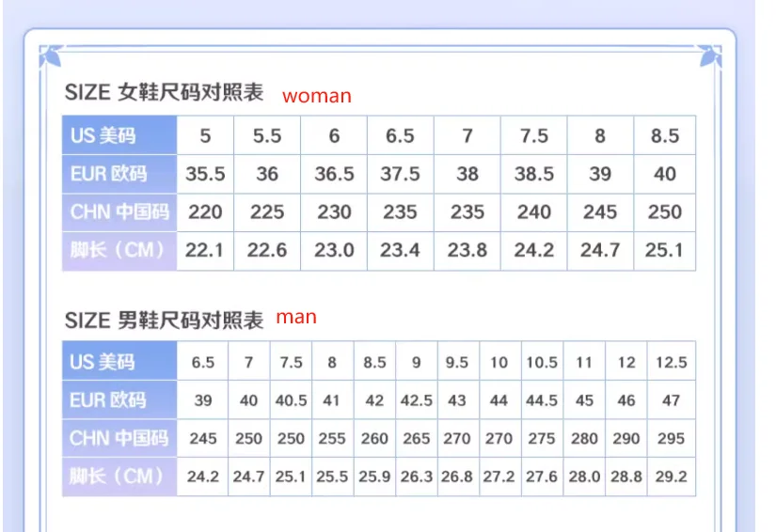
Task: Click the CHN size cell '265'
Action: click(x=417, y=439)
